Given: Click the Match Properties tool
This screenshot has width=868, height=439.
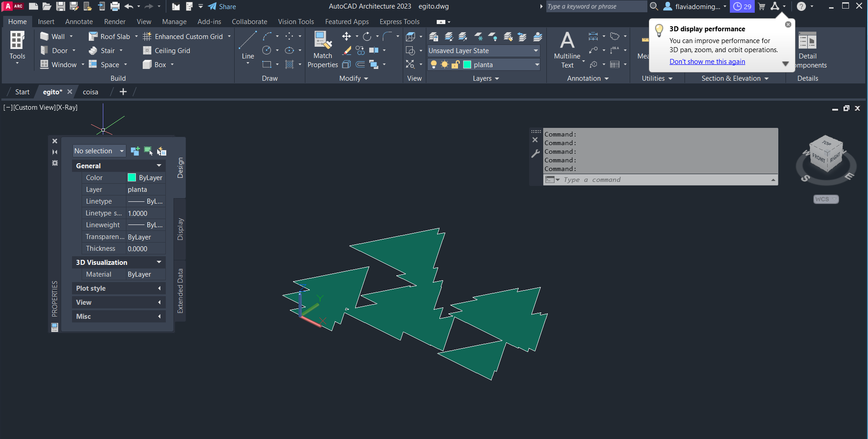Looking at the screenshot, I should coord(323,49).
